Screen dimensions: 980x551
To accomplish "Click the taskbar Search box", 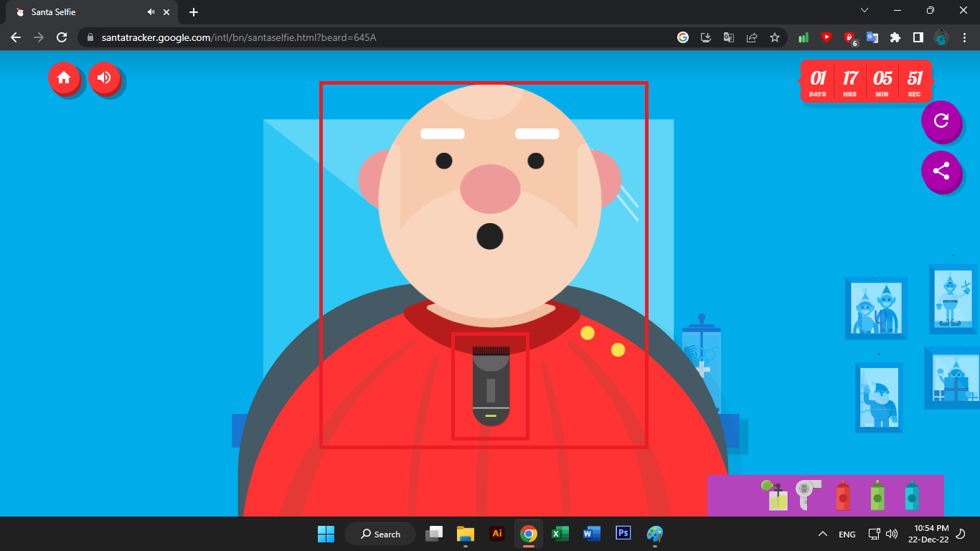I will 380,534.
